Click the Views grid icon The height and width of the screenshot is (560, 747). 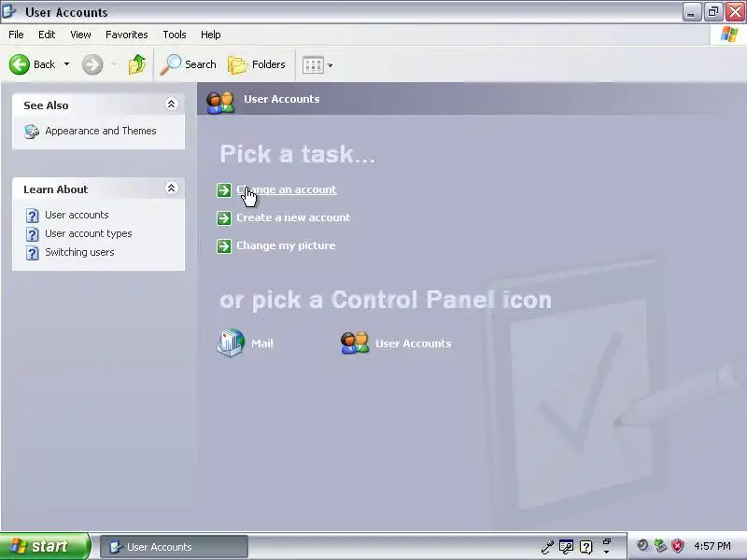tap(313, 65)
